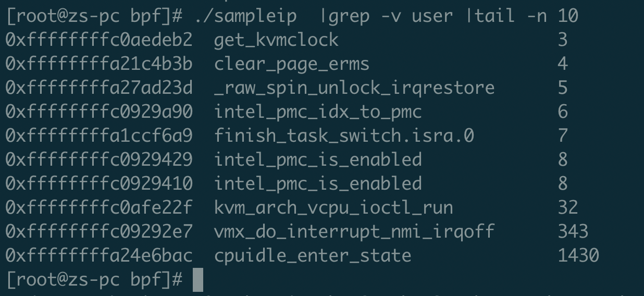The height and width of the screenshot is (296, 644).
Task: Click vmx_do_interrupt_nmi_irqoff symbol name
Action: click(354, 231)
